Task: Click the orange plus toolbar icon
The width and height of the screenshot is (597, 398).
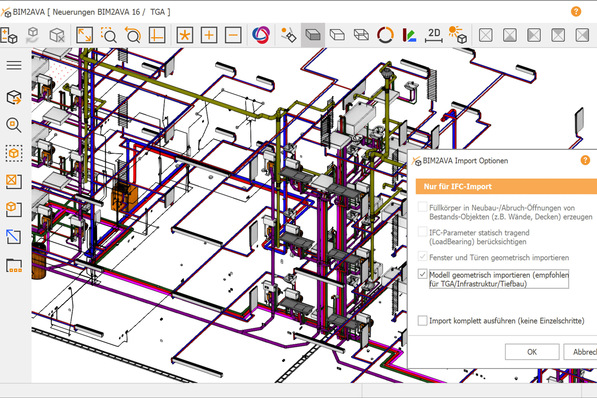Action: pos(209,35)
